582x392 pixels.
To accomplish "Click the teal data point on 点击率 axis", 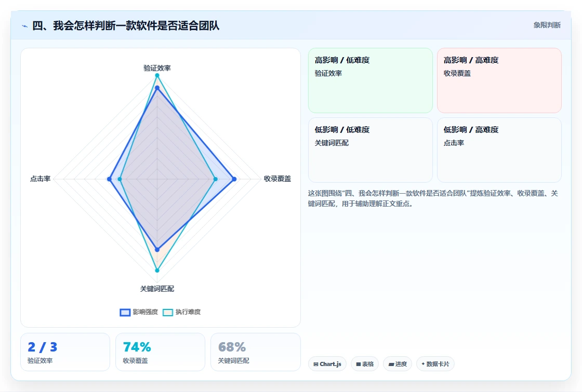I will pyautogui.click(x=120, y=179).
